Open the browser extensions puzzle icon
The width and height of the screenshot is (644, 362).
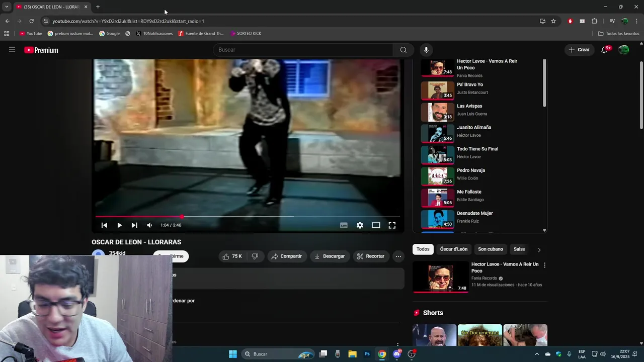pos(595,21)
